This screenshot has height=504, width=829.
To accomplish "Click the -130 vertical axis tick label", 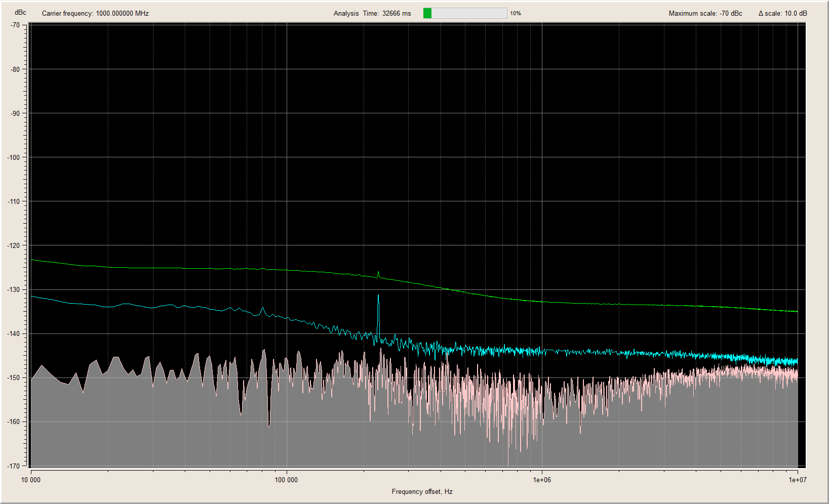I will (14, 290).
